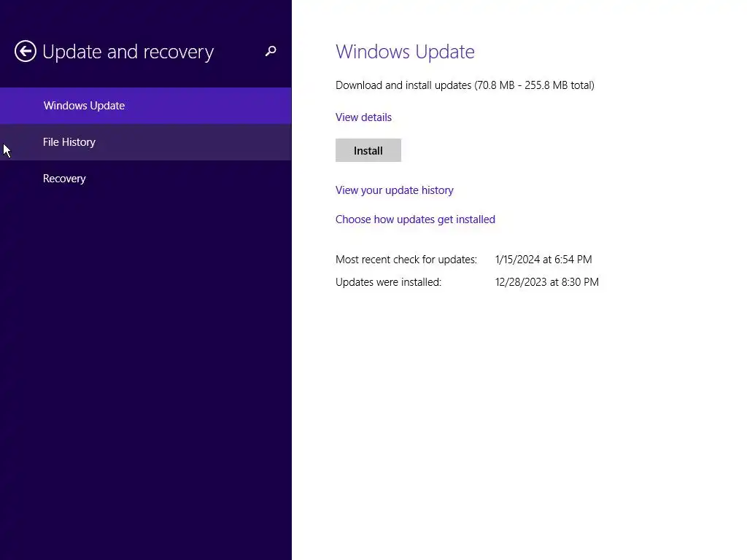Click the Most recent check for updates label

406,260
